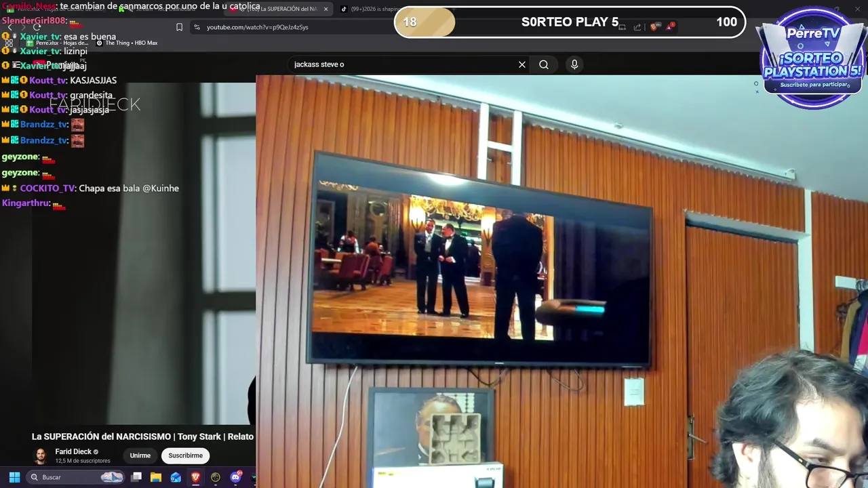Click the Kingarthru username in chat
The image size is (868, 488).
[26, 203]
